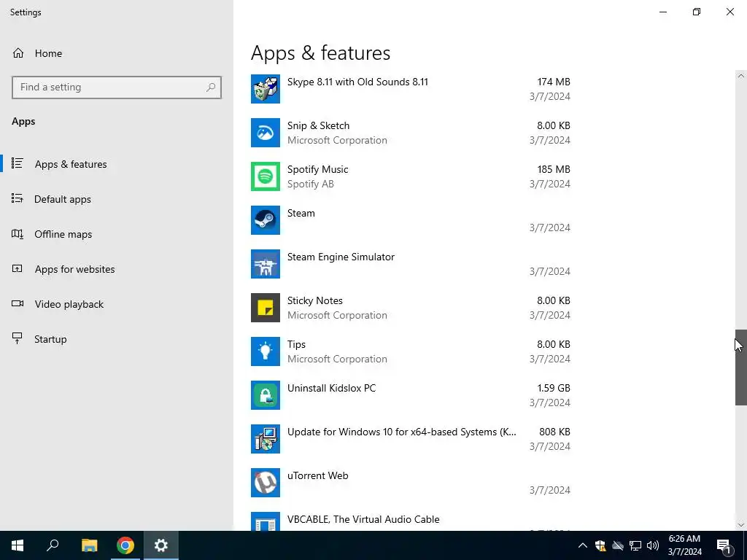Open the Windows Start menu
The height and width of the screenshot is (560, 747).
tap(18, 545)
